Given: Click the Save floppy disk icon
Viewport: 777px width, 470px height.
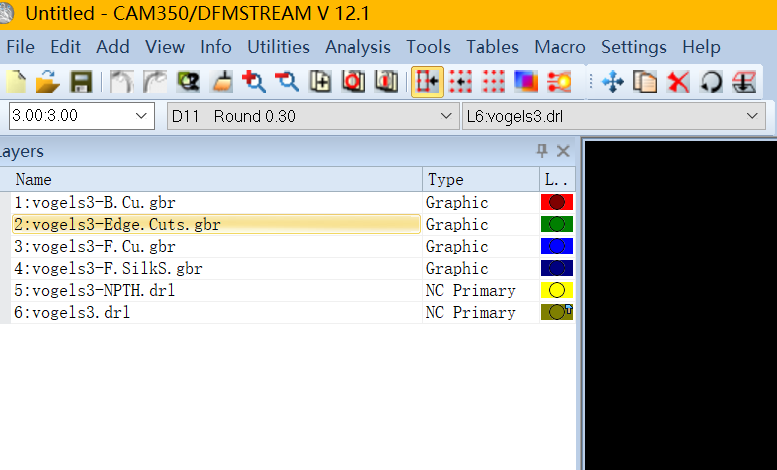Looking at the screenshot, I should (x=81, y=81).
